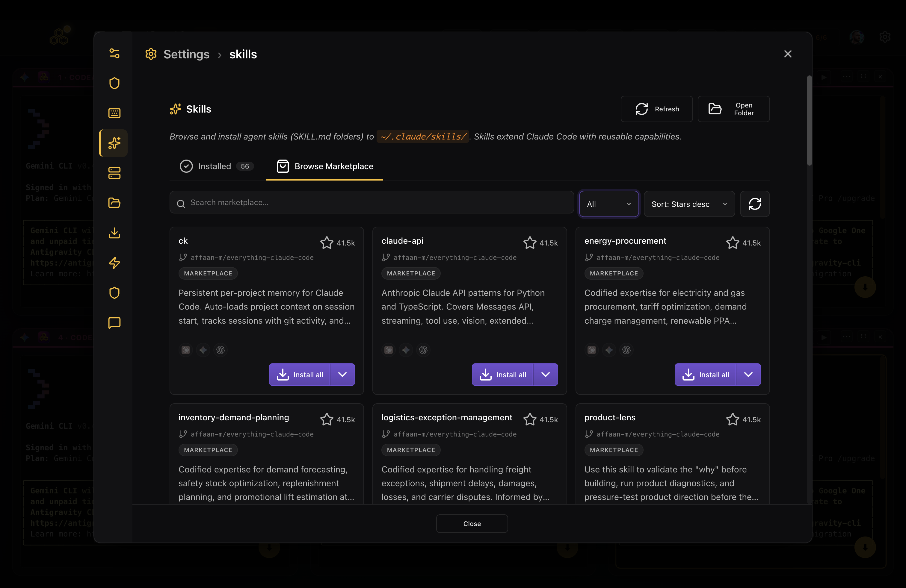Install all for ck skill
The width and height of the screenshot is (906, 588).
[x=300, y=375]
